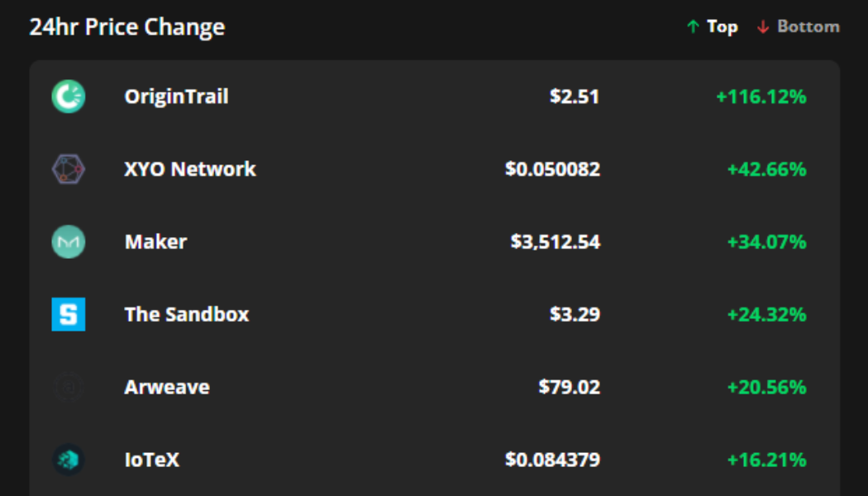Click the IoTeX coin icon

[68, 460]
